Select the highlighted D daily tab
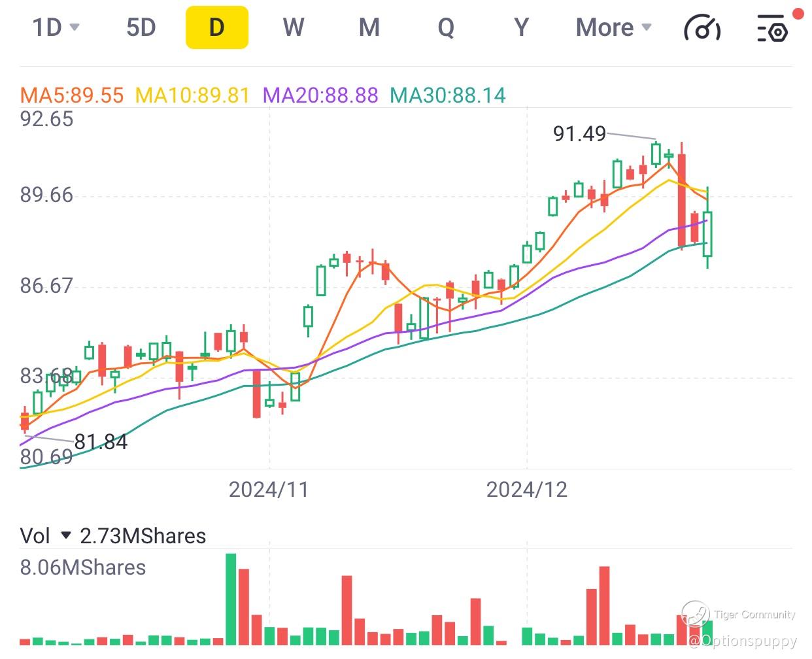Image resolution: width=812 pixels, height=659 pixels. [217, 27]
